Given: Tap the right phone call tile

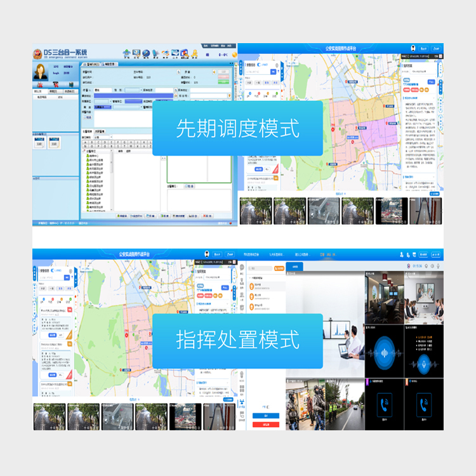Looking at the screenshot, I should click(x=423, y=404).
